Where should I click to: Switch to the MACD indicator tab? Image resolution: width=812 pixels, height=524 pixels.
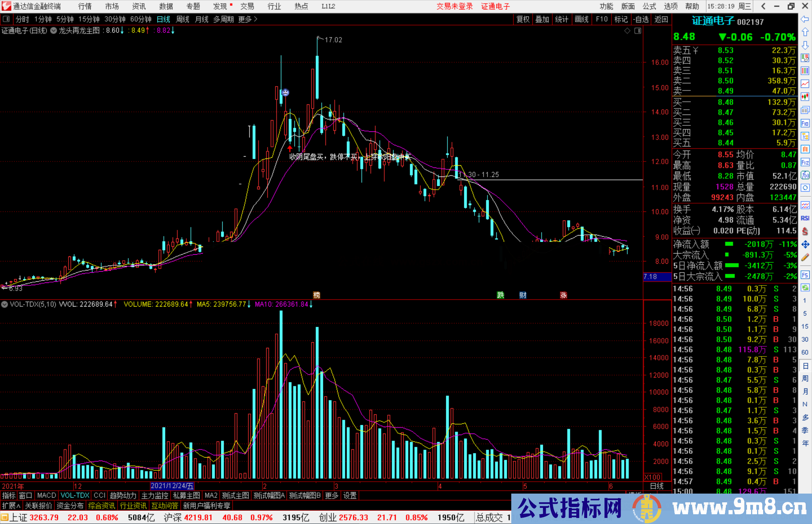(47, 495)
